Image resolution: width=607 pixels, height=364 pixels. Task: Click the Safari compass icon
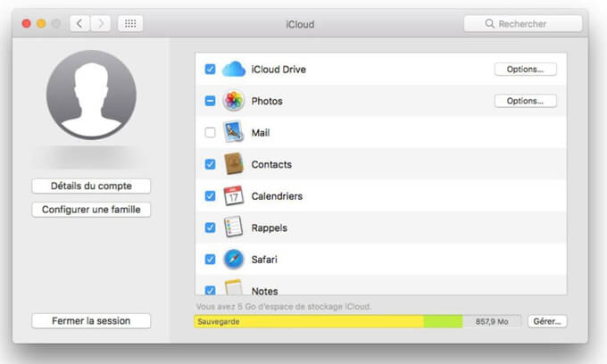click(x=234, y=259)
